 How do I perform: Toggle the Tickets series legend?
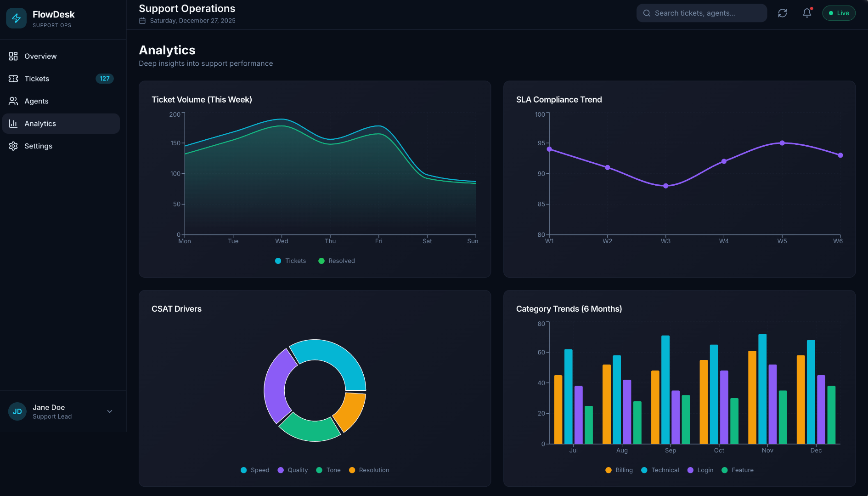click(290, 261)
